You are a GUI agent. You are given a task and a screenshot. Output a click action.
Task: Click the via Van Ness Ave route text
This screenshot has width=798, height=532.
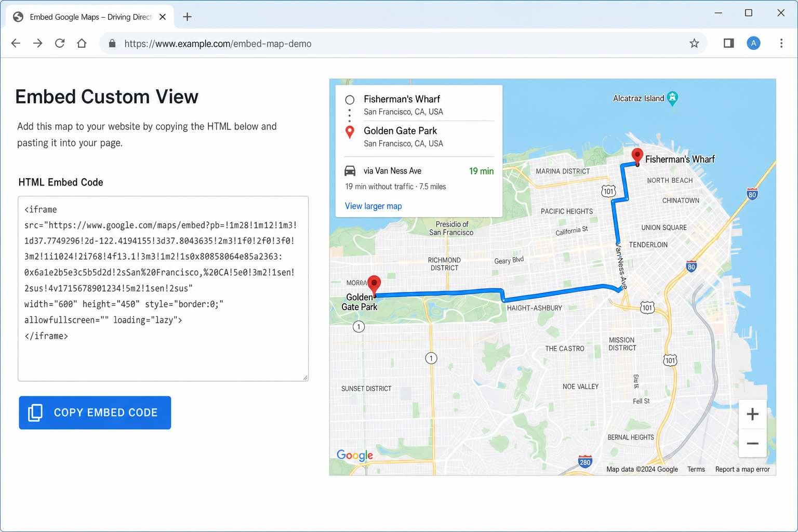click(392, 171)
